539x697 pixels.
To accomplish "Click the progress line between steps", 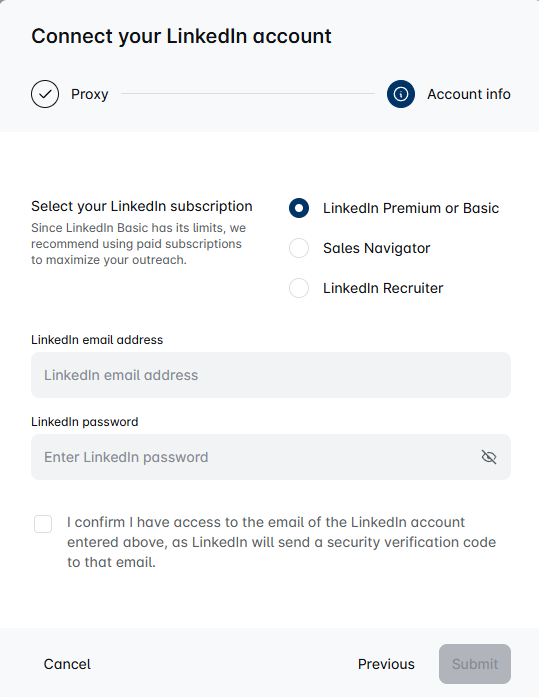I will [248, 94].
